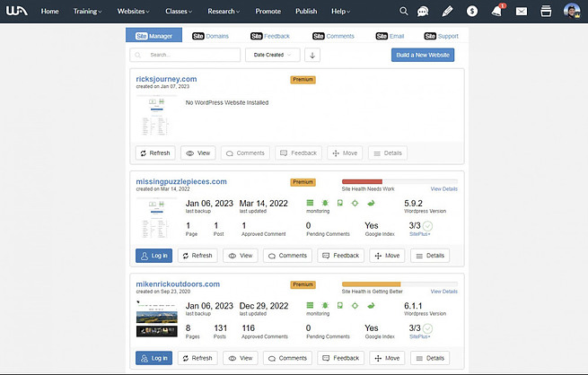
Task: Open Publish in the navbar
Action: coord(306,12)
